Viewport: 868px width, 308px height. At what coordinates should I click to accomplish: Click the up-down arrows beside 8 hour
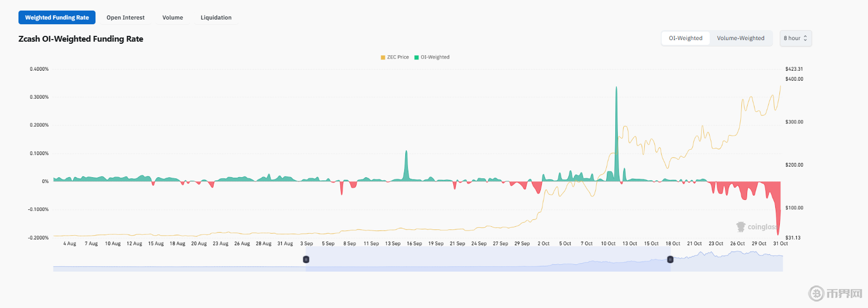pos(805,38)
